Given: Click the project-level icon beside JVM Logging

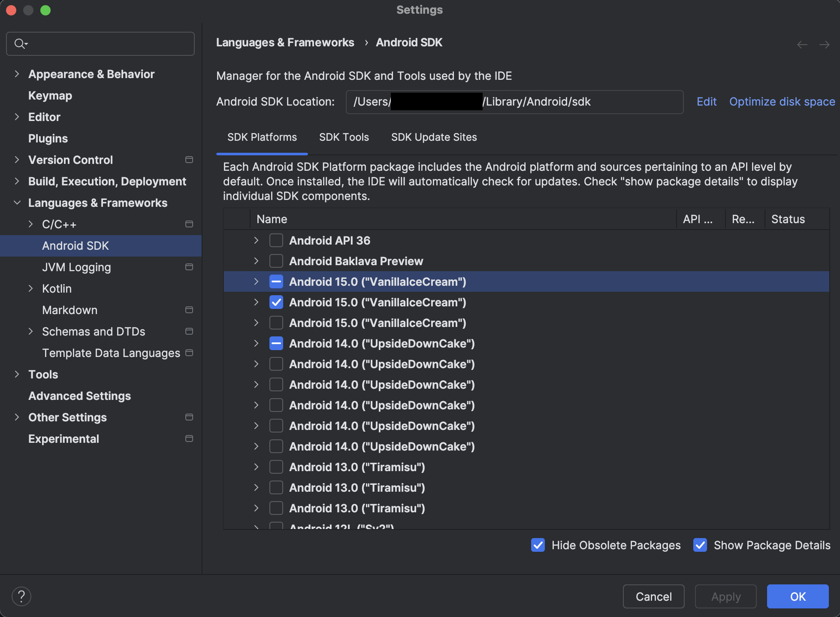Looking at the screenshot, I should 189,267.
